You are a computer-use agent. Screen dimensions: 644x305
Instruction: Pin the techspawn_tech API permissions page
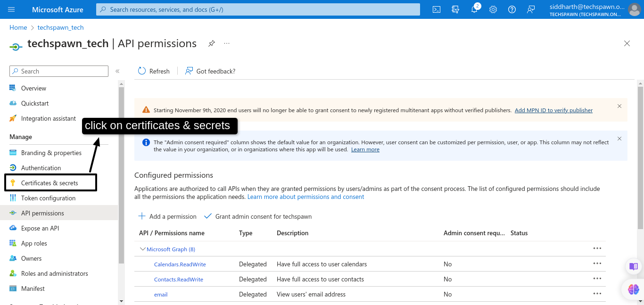[212, 43]
